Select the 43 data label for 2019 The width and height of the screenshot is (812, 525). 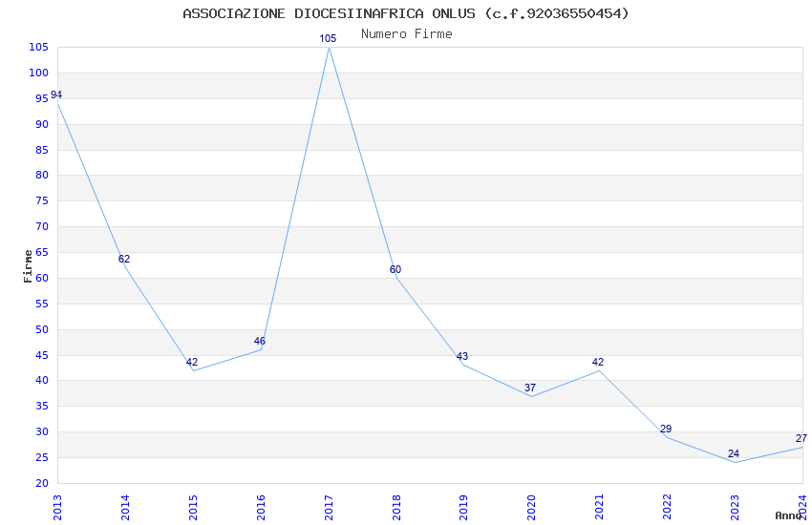(462, 356)
